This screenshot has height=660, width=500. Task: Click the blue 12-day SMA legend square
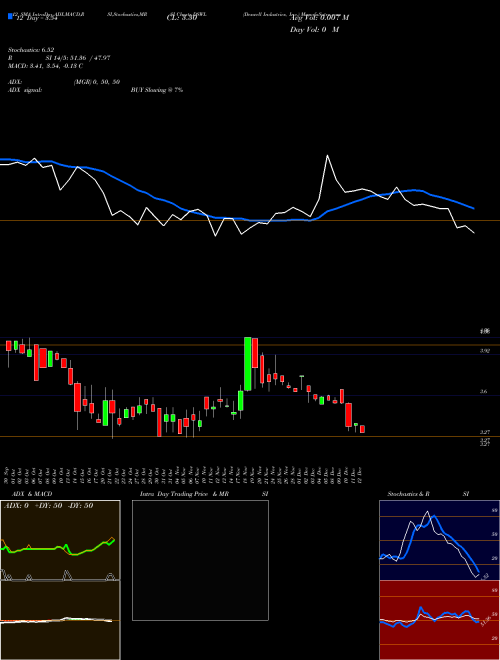[10, 17]
